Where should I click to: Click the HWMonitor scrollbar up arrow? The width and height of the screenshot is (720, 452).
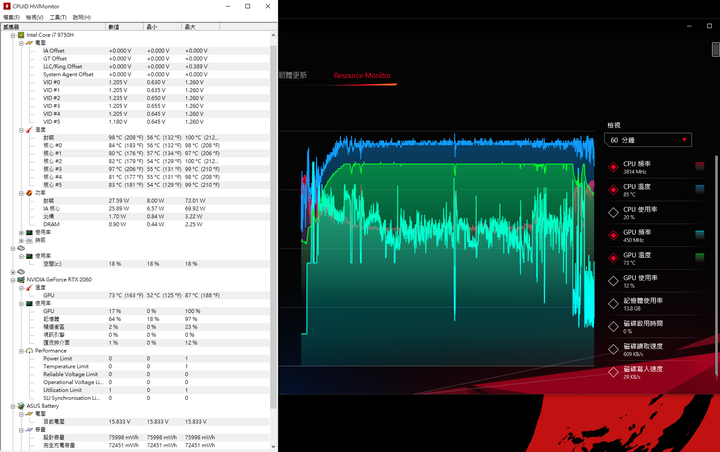coord(273,35)
